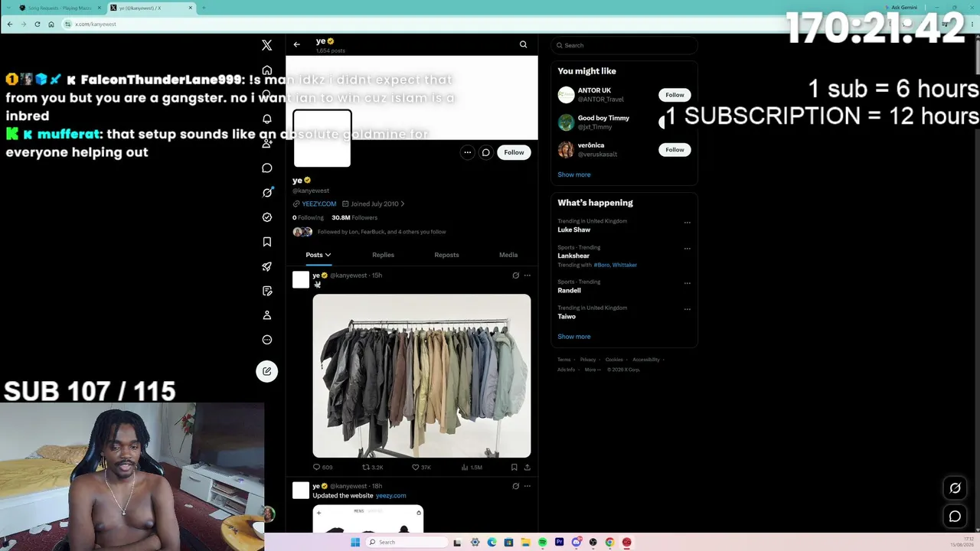
Task: Click the X search input field
Action: pos(624,45)
